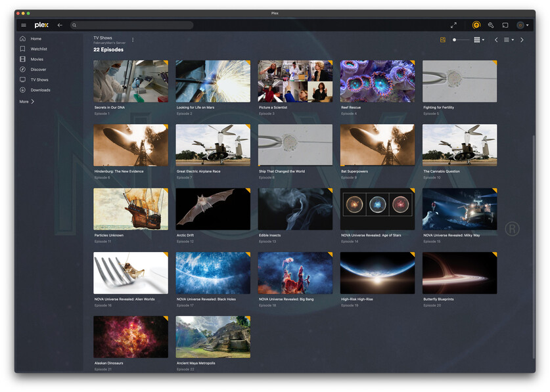Go back with the top-bar arrow
This screenshot has height=392, width=550.
point(60,25)
